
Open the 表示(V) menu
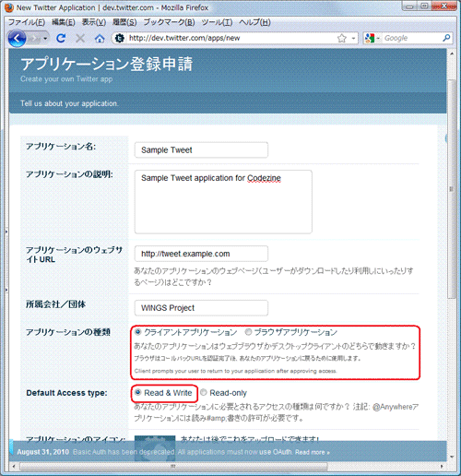click(94, 22)
